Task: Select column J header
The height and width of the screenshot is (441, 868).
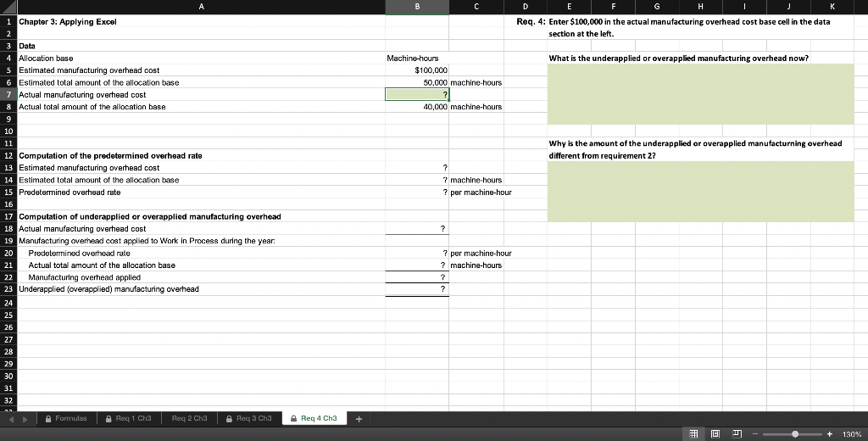Action: coord(788,7)
